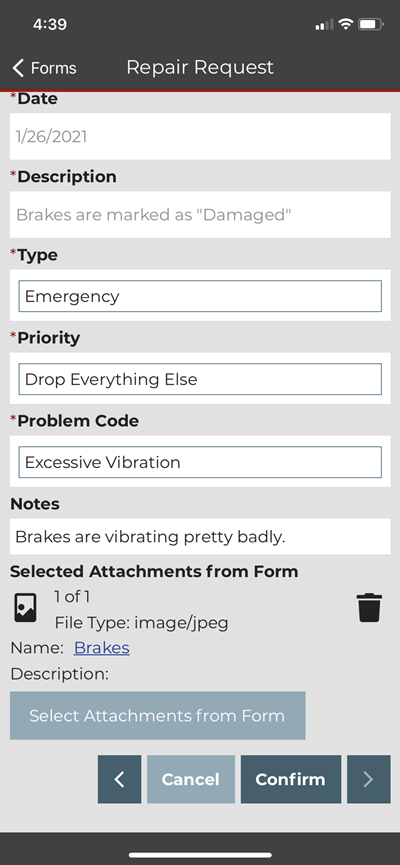Edit the Notes field about brakes vibrating
Screen dimensions: 400x865
point(200,536)
